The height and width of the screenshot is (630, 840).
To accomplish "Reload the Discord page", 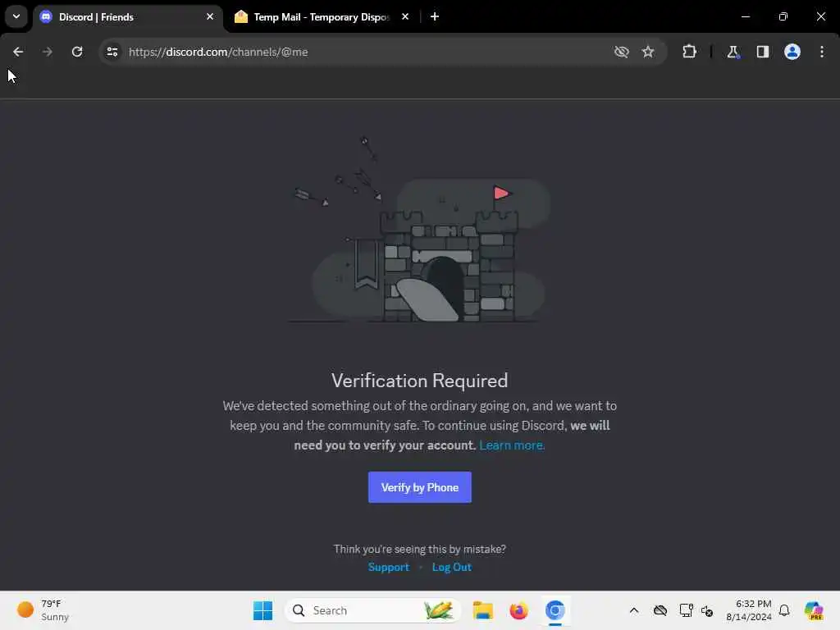I will click(77, 52).
